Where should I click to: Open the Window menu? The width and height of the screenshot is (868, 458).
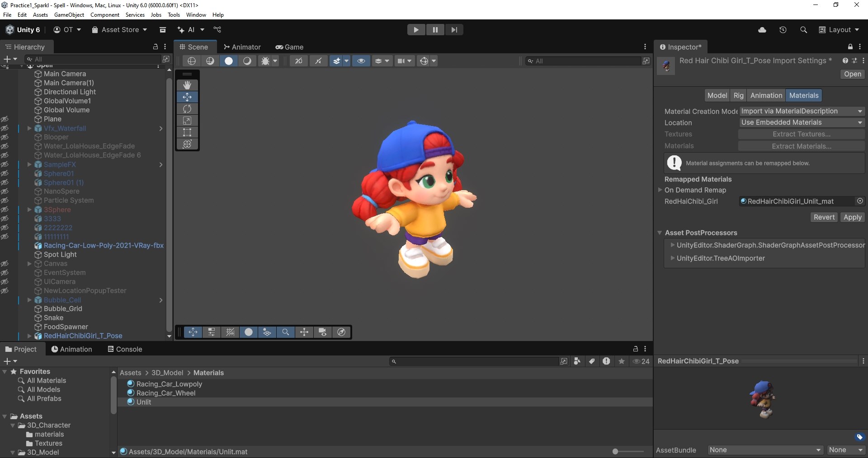pyautogui.click(x=196, y=15)
